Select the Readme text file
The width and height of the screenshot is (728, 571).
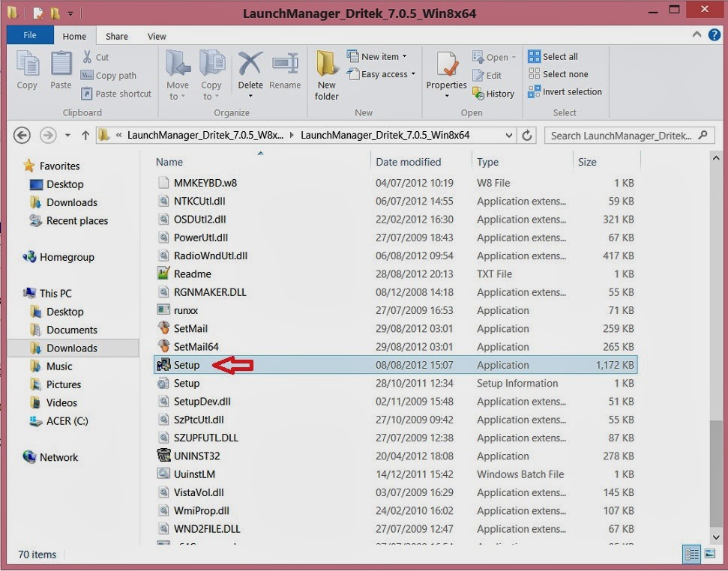(x=396, y=274)
